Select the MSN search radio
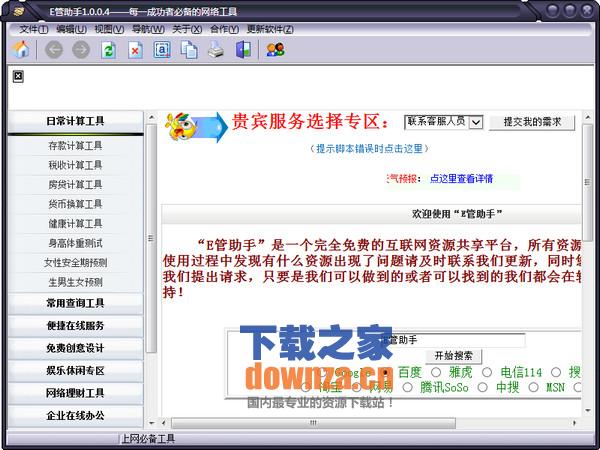Viewport: 600px width, 450px height. point(533,388)
